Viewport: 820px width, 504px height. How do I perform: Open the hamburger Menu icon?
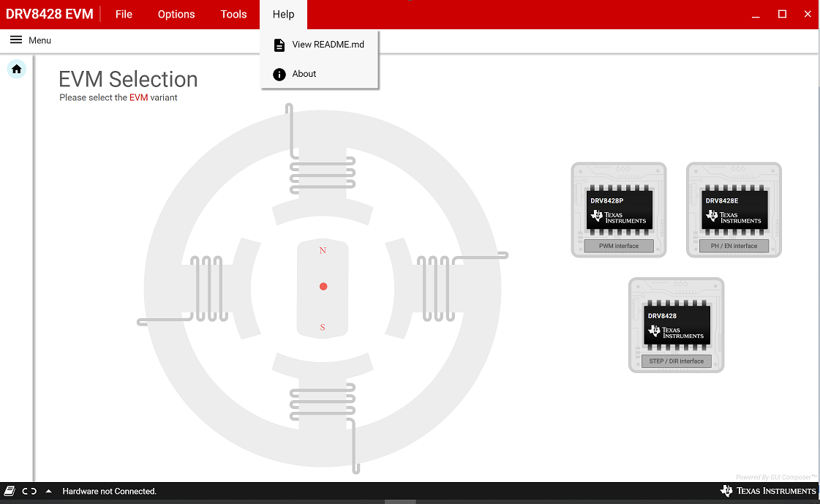(16, 40)
